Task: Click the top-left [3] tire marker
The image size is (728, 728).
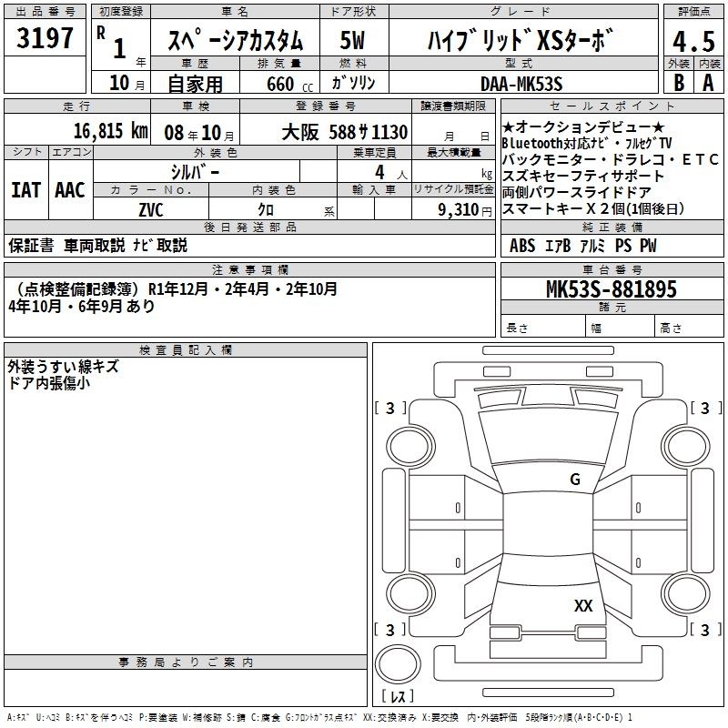Action: 390,409
